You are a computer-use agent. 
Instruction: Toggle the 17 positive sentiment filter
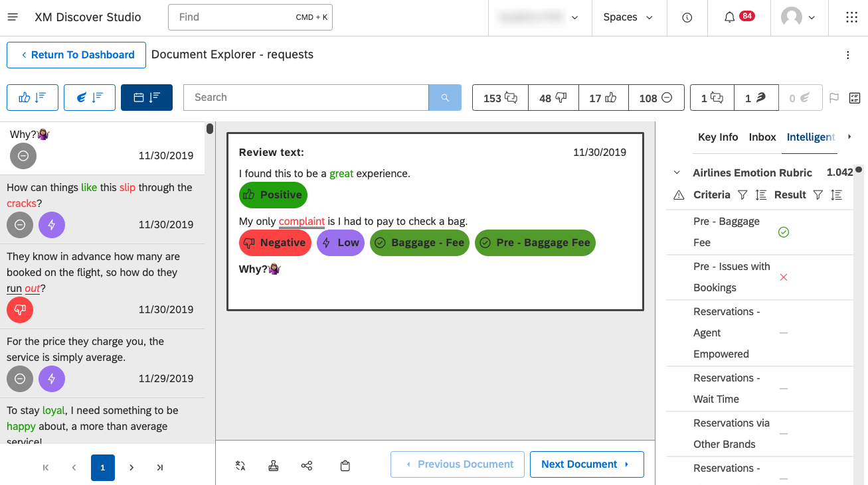[x=603, y=98]
